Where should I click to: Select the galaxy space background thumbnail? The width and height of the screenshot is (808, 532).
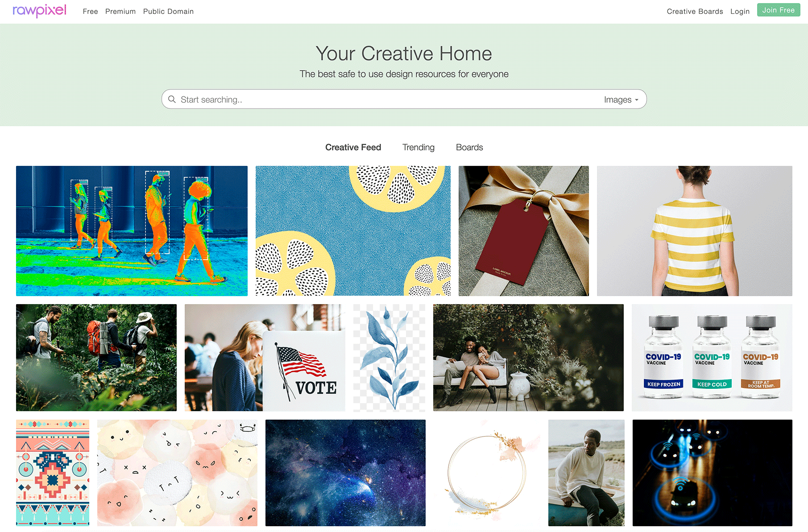(345, 473)
